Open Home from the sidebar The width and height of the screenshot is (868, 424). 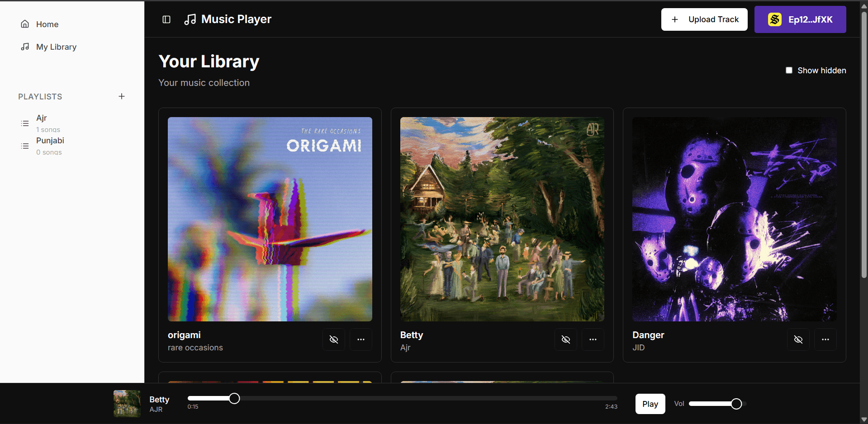[x=47, y=24]
